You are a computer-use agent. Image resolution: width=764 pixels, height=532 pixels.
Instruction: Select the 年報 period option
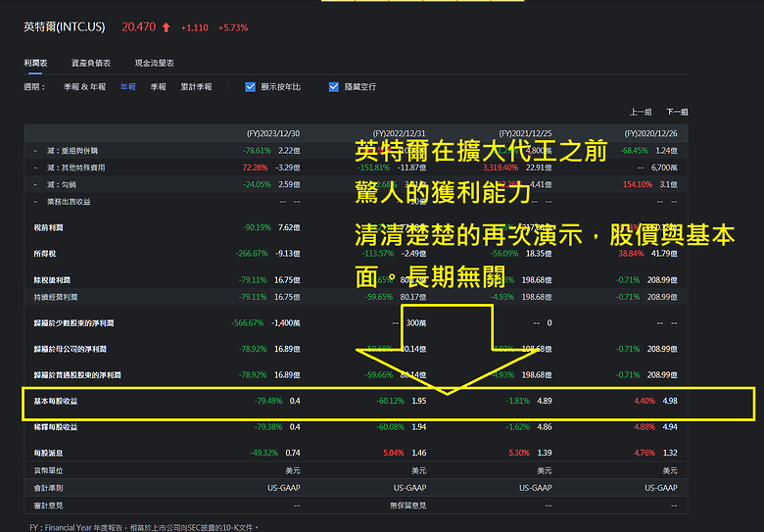click(x=128, y=87)
